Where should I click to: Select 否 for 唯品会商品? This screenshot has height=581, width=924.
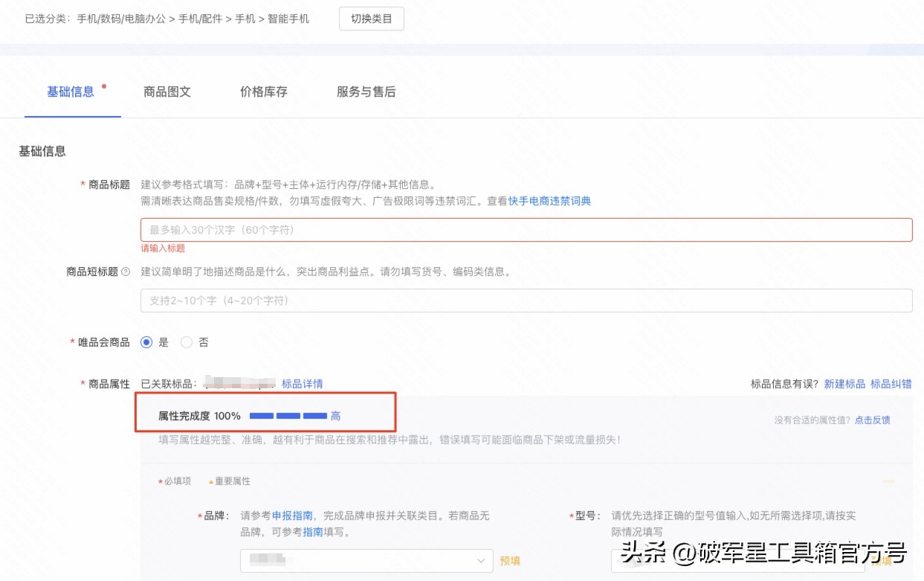(x=187, y=342)
